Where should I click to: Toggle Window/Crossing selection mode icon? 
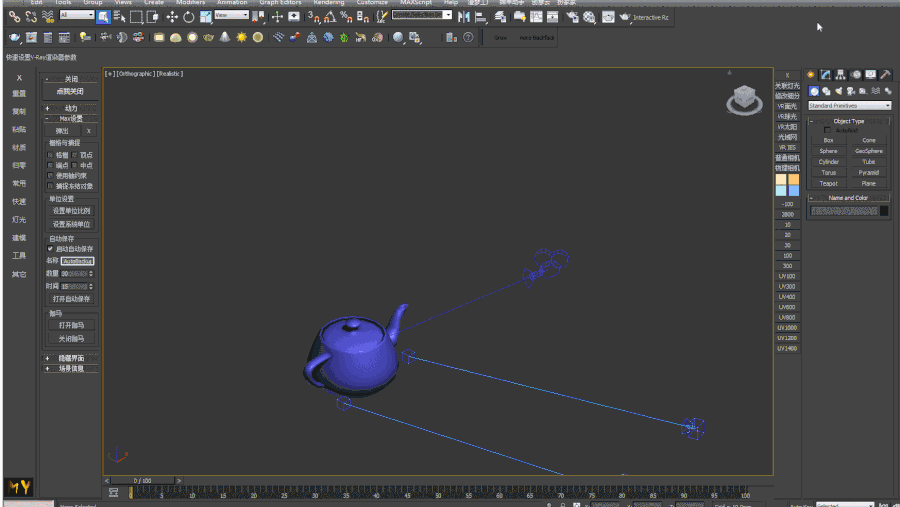(153, 17)
